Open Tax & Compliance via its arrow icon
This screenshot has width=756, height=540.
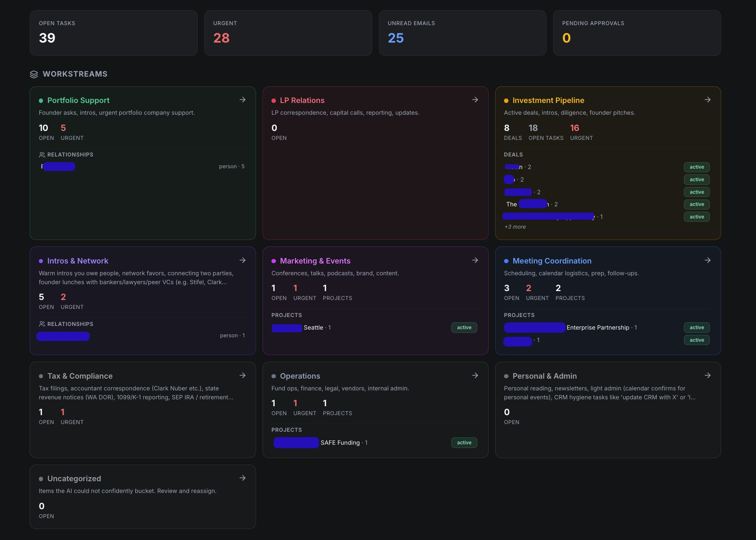(242, 375)
